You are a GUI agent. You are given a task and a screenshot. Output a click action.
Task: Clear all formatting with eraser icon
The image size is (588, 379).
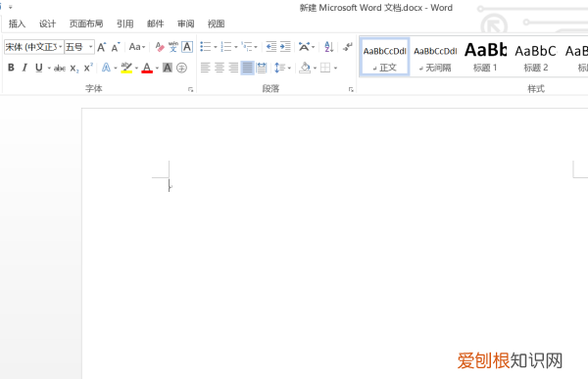pyautogui.click(x=160, y=47)
